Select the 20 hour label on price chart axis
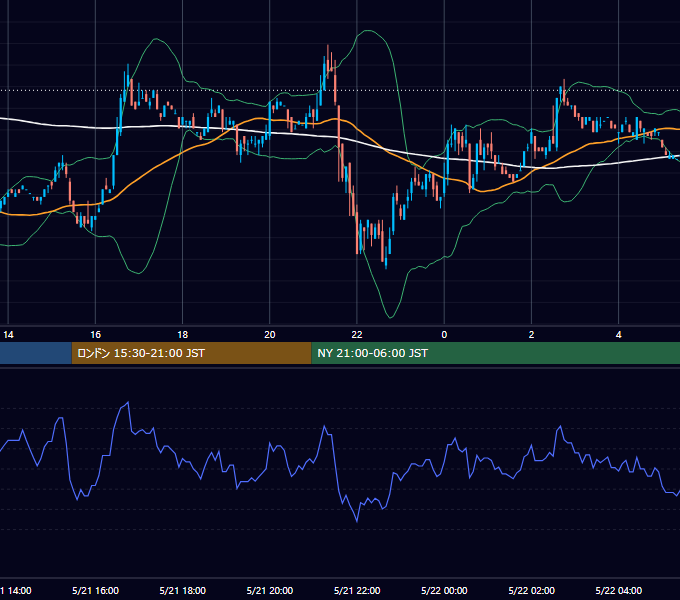 pos(270,335)
